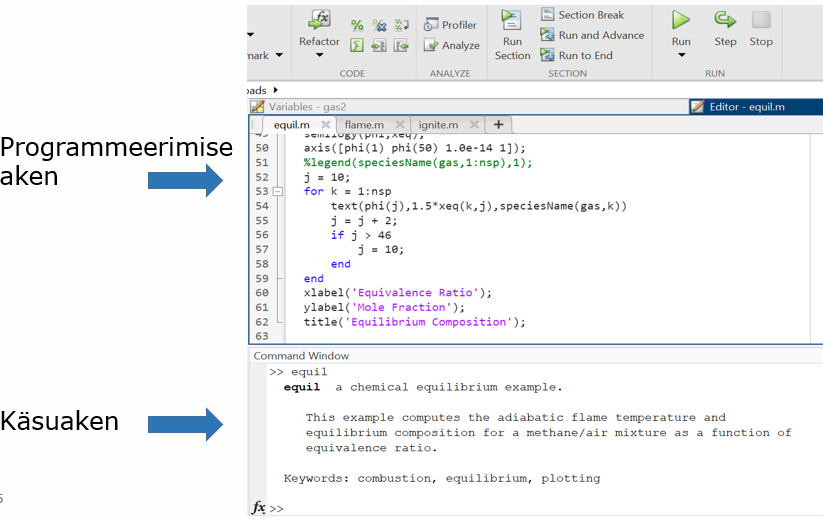Screen dimensions: 823x519
Task: Close the equil.m tab
Action: pyautogui.click(x=326, y=125)
